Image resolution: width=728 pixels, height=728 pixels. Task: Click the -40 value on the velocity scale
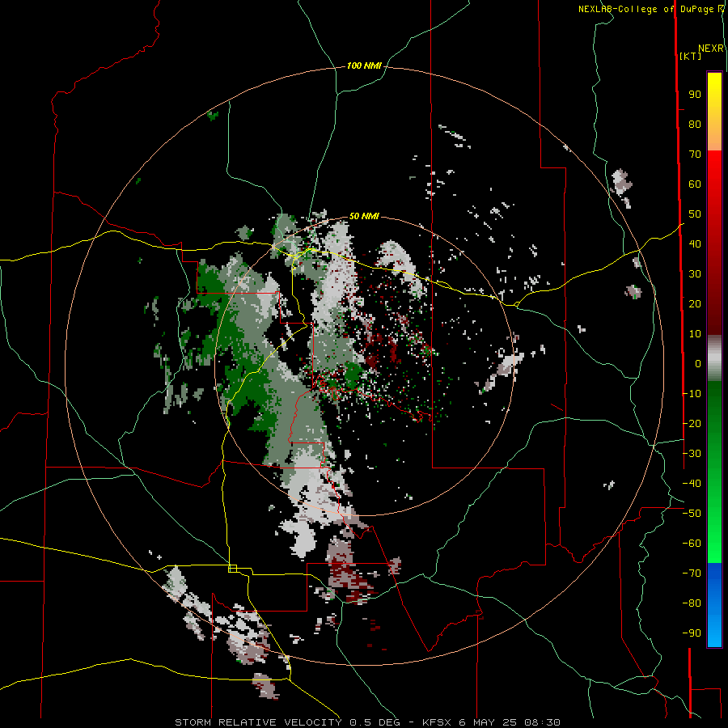[x=692, y=484]
